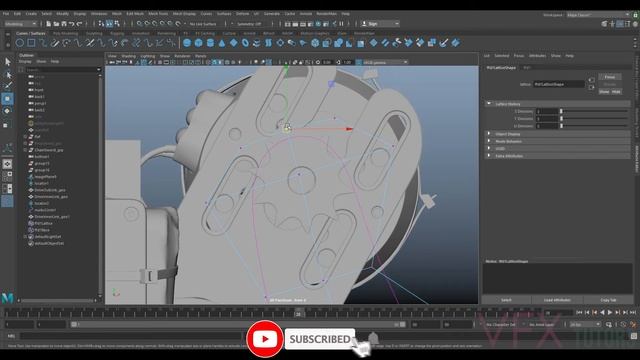Select the NURBS square shelf icon
The width and height of the screenshot is (640, 360).
(x=31, y=42)
